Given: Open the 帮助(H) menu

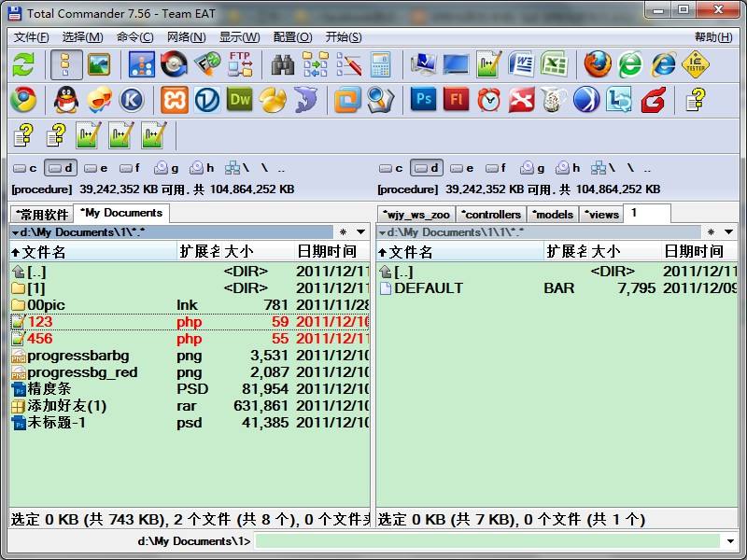Looking at the screenshot, I should click(x=713, y=37).
